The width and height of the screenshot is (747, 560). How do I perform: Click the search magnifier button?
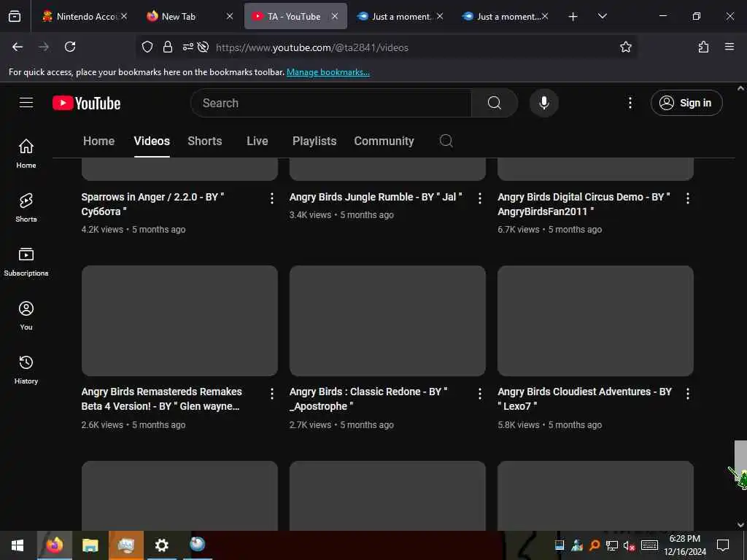click(494, 103)
